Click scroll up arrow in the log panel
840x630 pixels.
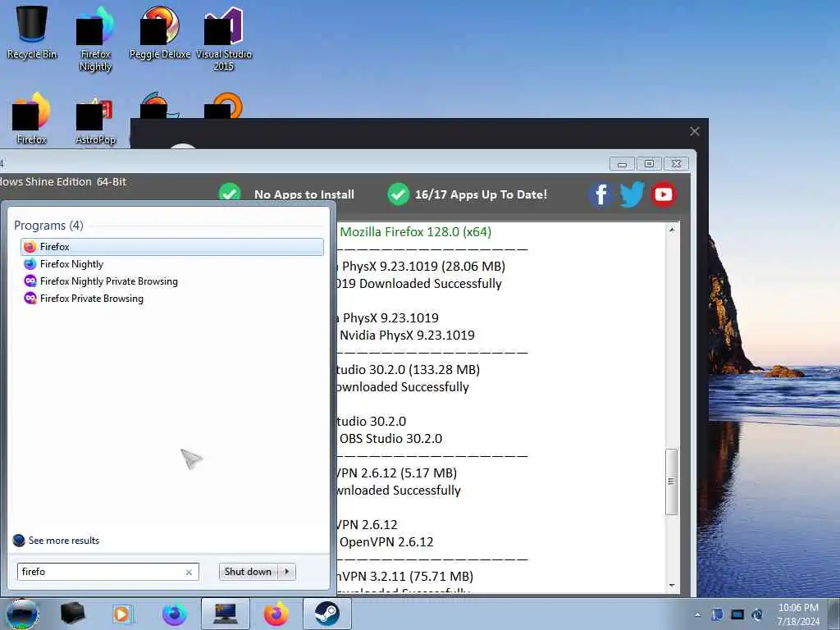672,230
